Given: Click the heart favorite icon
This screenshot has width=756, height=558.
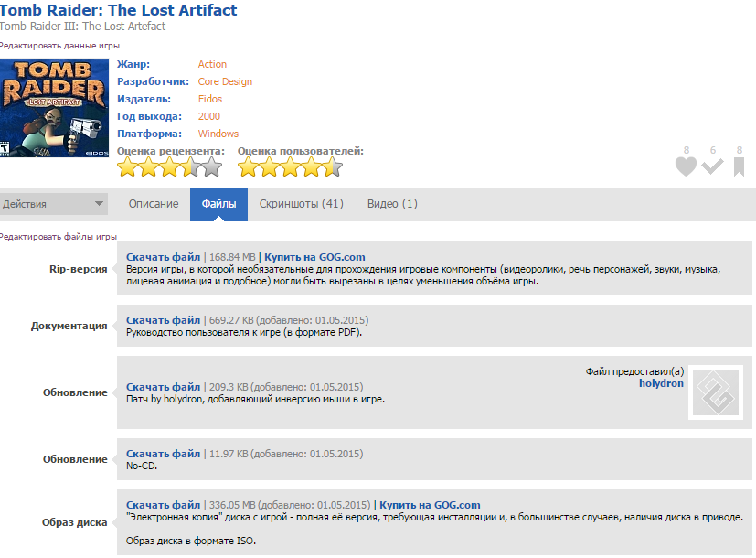Looking at the screenshot, I should tap(686, 166).
